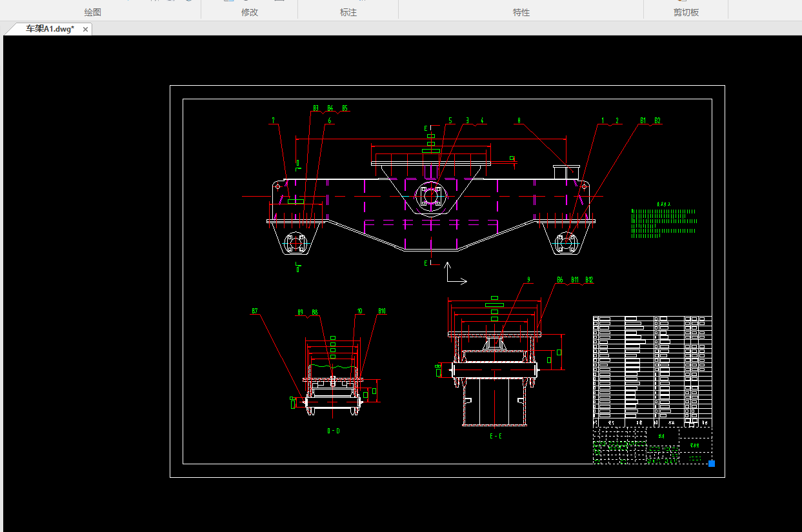Open the 标注 ribbon panel label

(348, 12)
